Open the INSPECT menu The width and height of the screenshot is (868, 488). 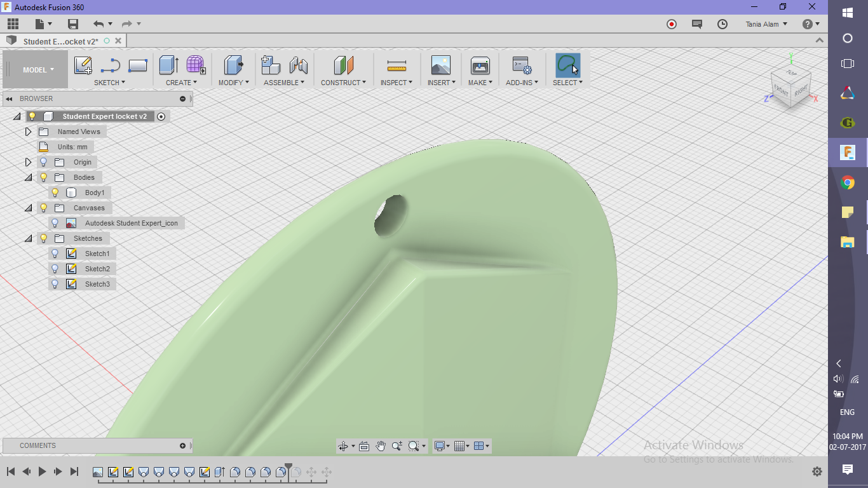pos(397,83)
